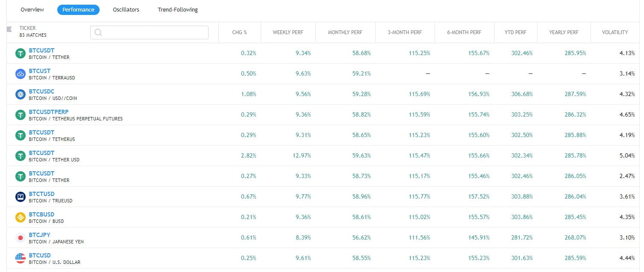Click the Japan flag icon beside BTCJPY
644x272 pixels.
[21, 238]
